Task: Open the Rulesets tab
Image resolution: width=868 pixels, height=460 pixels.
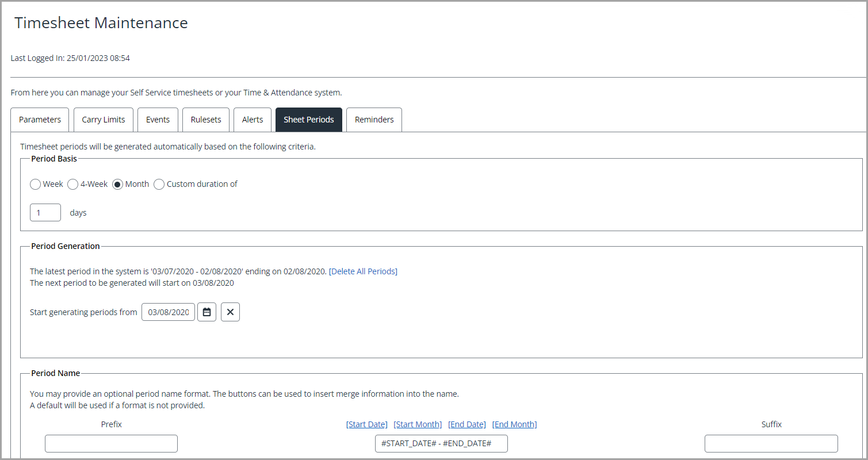Action: (205, 119)
